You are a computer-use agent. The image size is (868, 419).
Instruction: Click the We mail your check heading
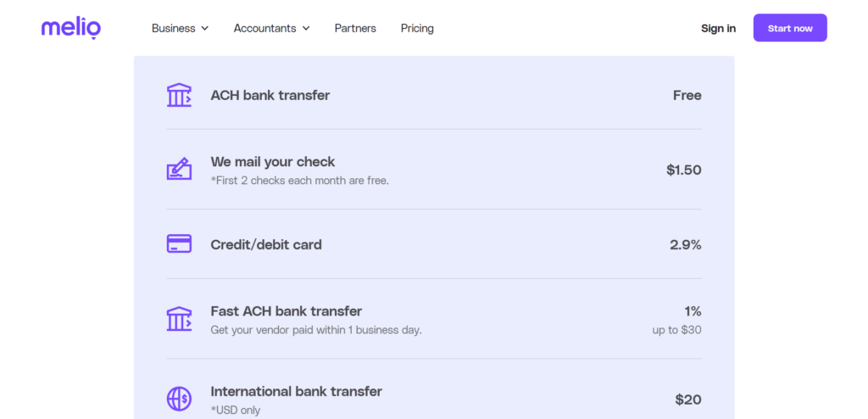coord(272,161)
